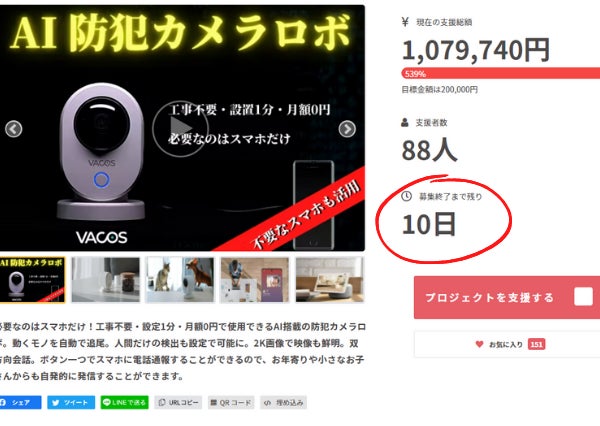Send project via LINE button
This screenshot has height=426, width=600.
(x=124, y=403)
